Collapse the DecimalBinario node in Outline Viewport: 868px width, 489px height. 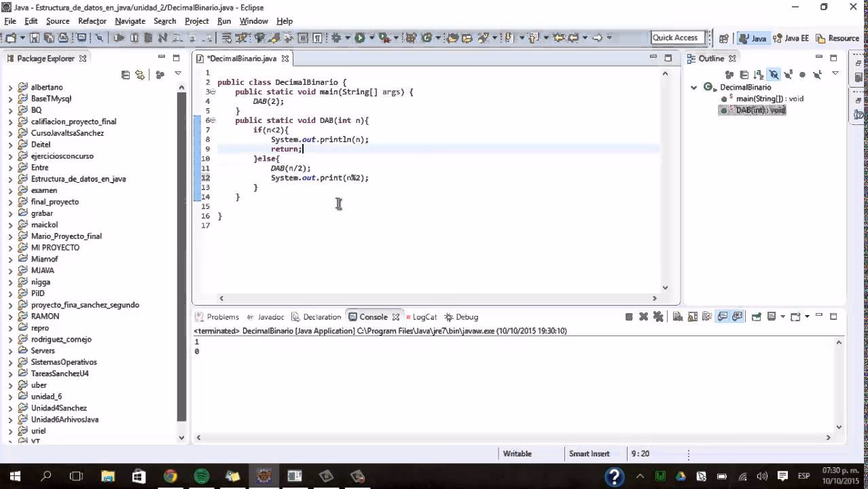point(693,88)
